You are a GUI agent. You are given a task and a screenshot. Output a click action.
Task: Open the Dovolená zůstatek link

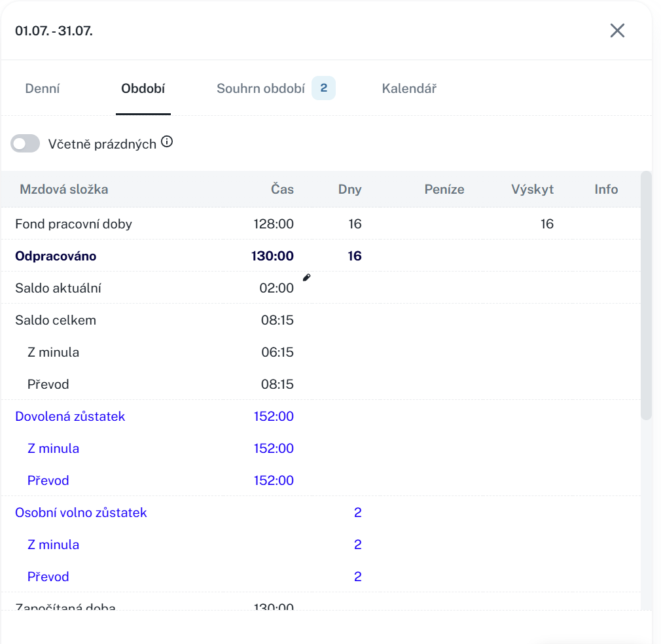(x=70, y=416)
